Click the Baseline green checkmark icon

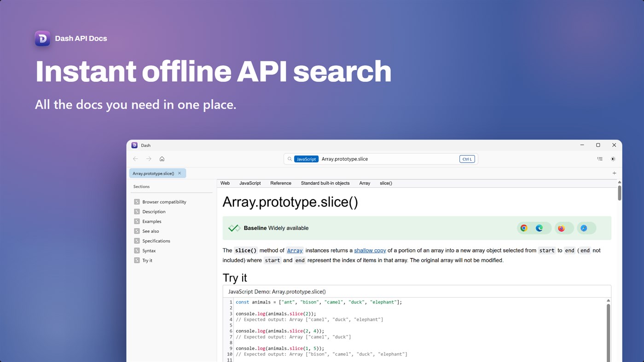pos(234,228)
